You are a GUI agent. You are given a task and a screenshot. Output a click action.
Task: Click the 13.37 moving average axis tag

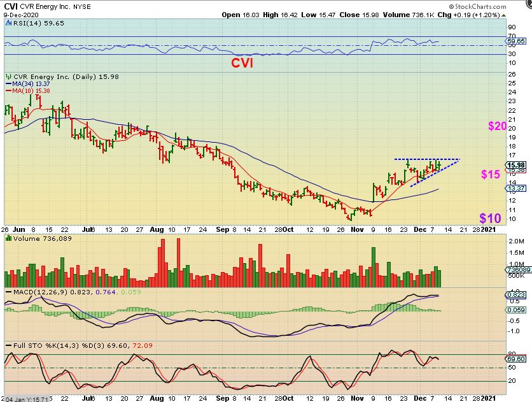click(516, 188)
